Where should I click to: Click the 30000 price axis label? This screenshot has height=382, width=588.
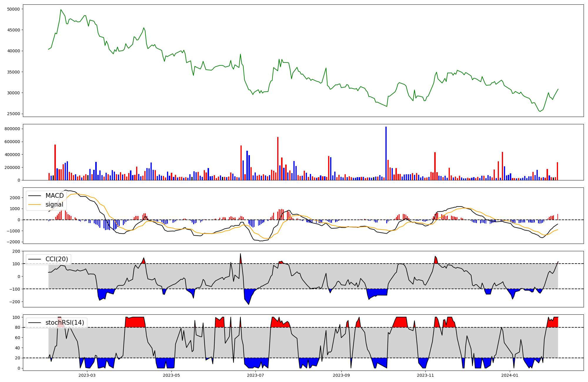[x=13, y=93]
